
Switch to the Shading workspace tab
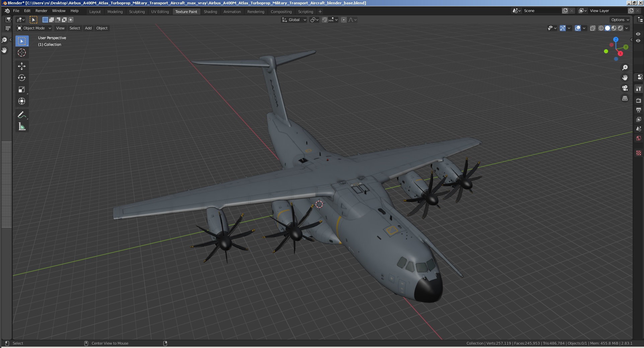(x=210, y=12)
